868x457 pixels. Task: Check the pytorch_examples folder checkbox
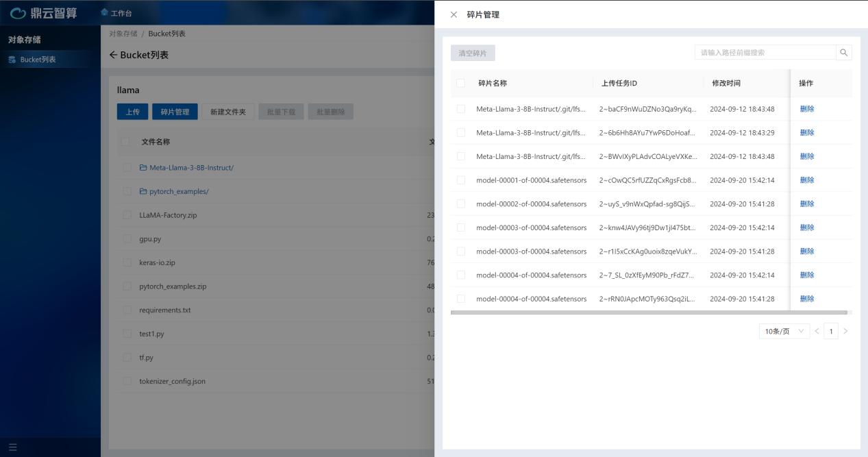click(127, 192)
